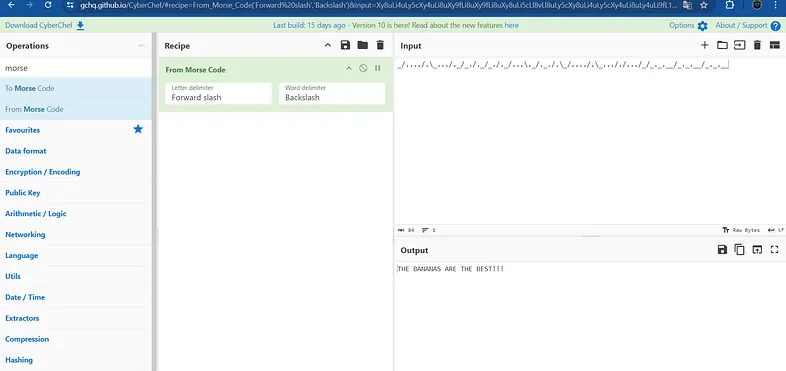Screen dimensions: 786x371
Task: Select the From Morse Code search result
Action: [x=76, y=109]
